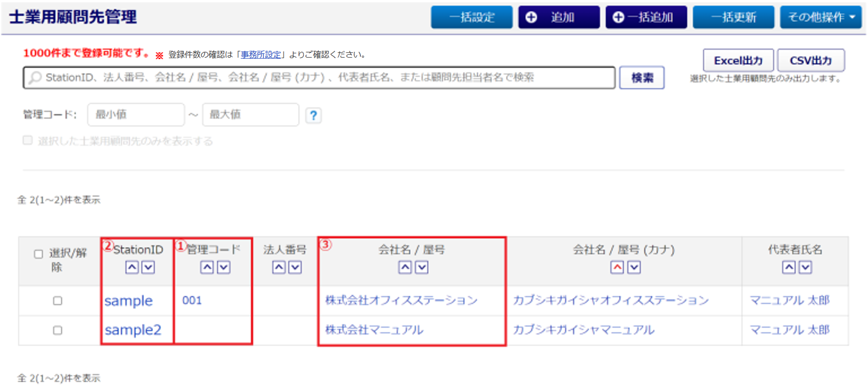Open the sample StationID link

[x=128, y=301]
